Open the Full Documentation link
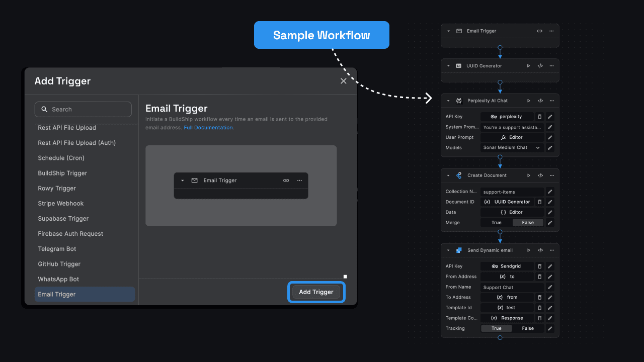644x362 pixels. 208,128
